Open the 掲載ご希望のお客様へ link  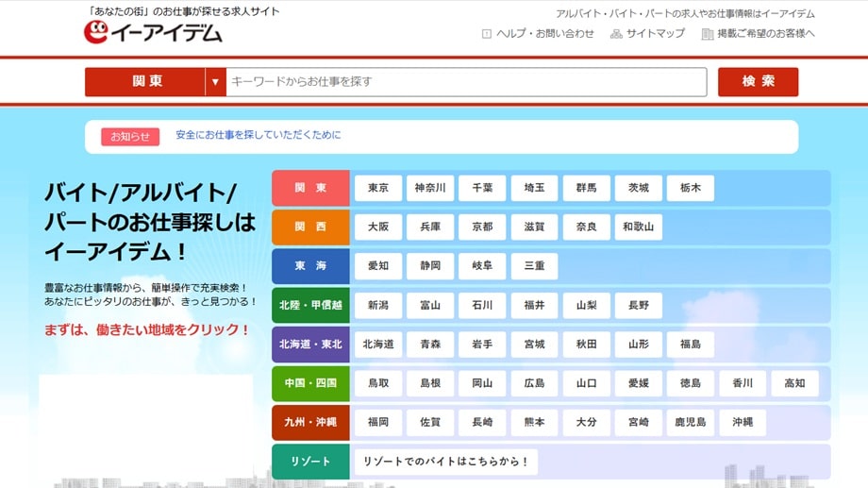coord(766,34)
